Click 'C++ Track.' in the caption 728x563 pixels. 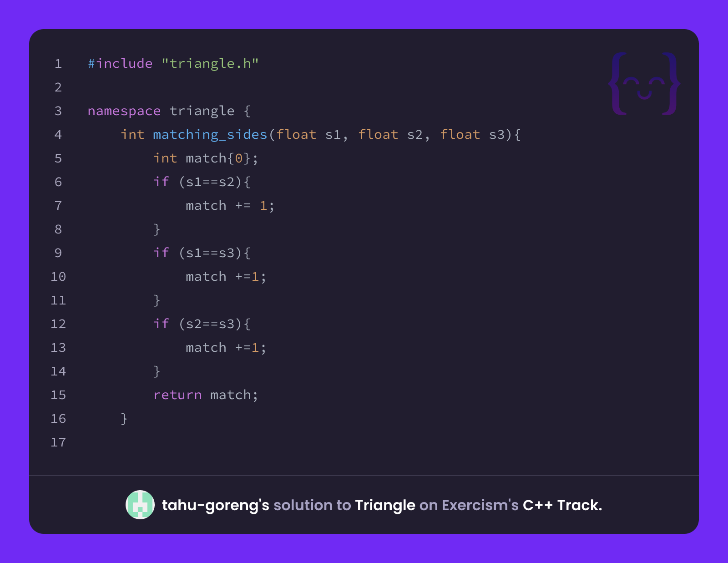coord(562,505)
